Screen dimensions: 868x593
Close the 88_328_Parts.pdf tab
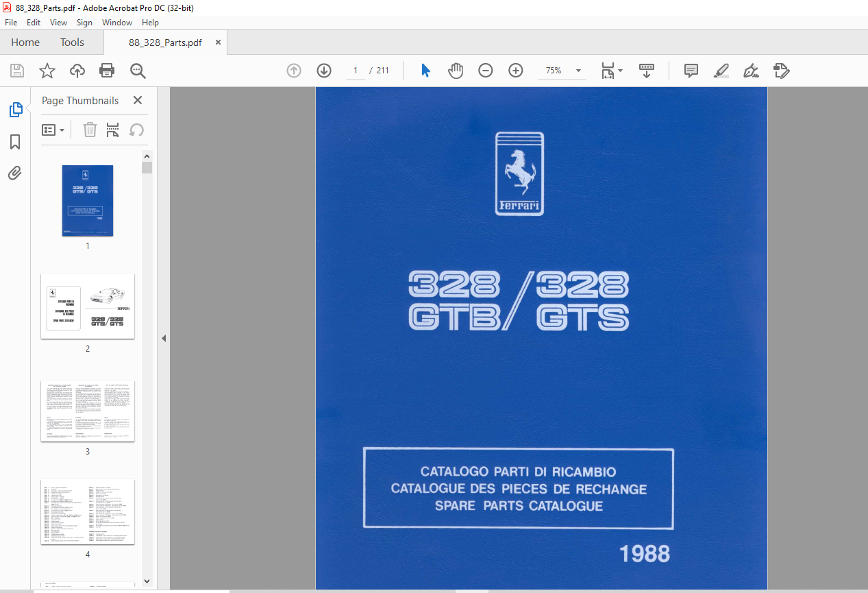219,43
